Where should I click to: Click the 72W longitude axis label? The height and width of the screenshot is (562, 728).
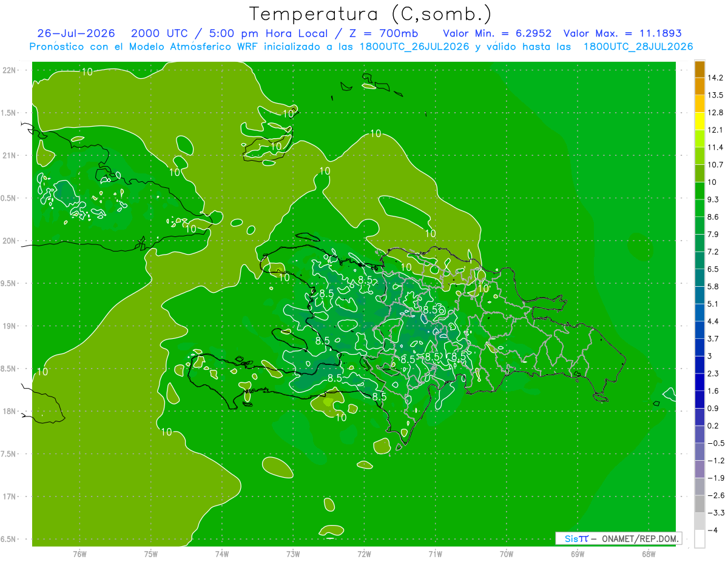(364, 554)
